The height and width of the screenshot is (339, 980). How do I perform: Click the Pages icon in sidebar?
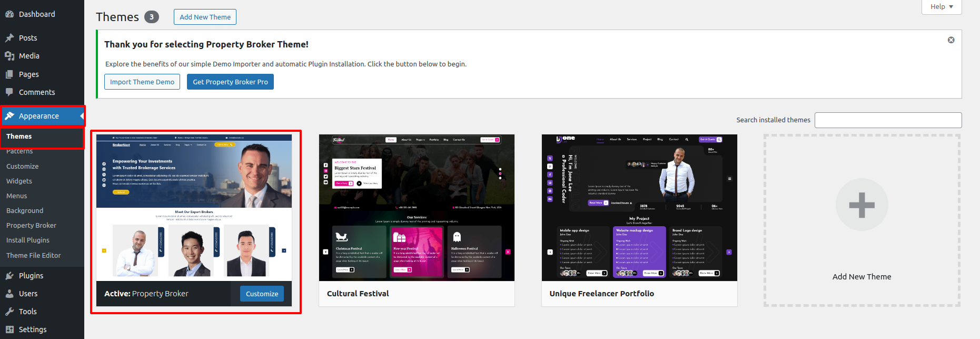tap(9, 74)
